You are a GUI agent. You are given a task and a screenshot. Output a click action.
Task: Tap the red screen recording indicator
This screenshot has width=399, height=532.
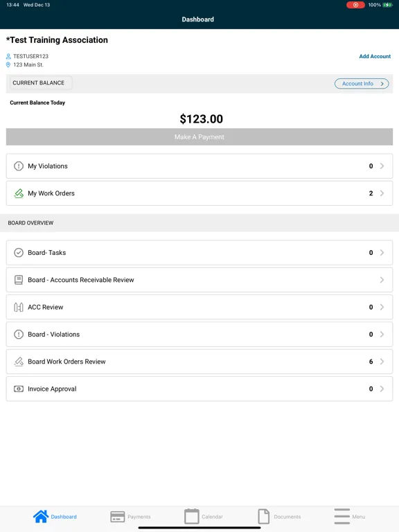[355, 5]
